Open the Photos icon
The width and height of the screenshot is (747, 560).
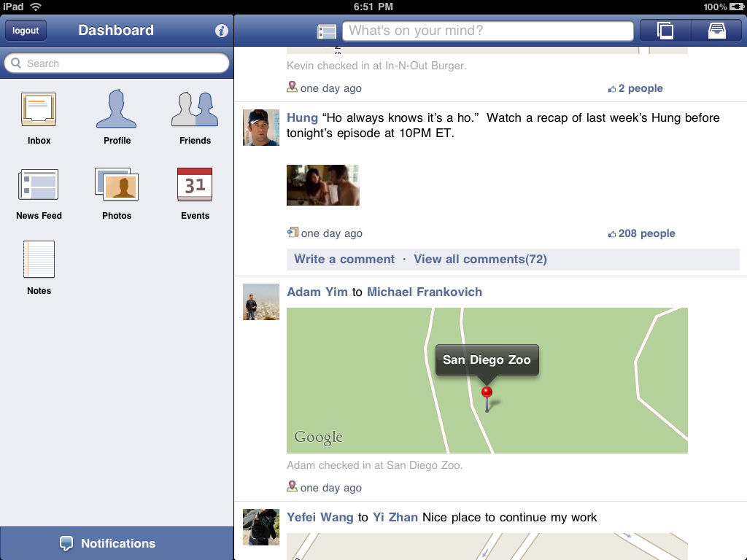tap(117, 184)
